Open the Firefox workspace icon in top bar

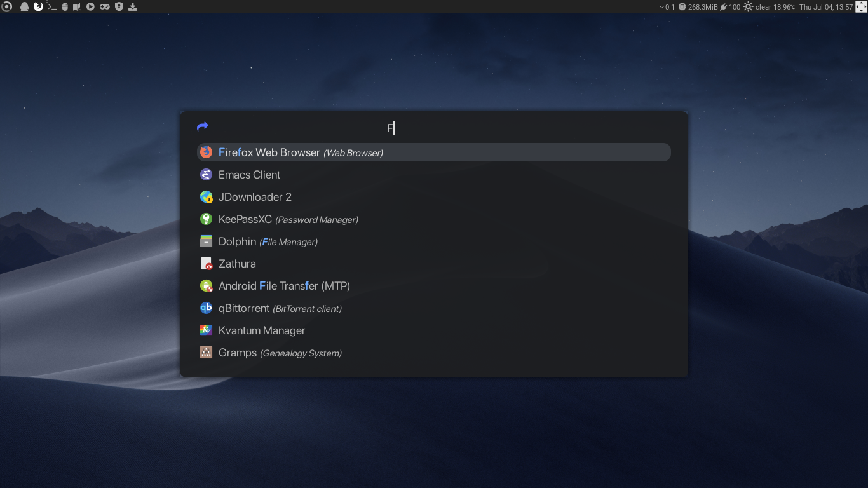tap(38, 7)
